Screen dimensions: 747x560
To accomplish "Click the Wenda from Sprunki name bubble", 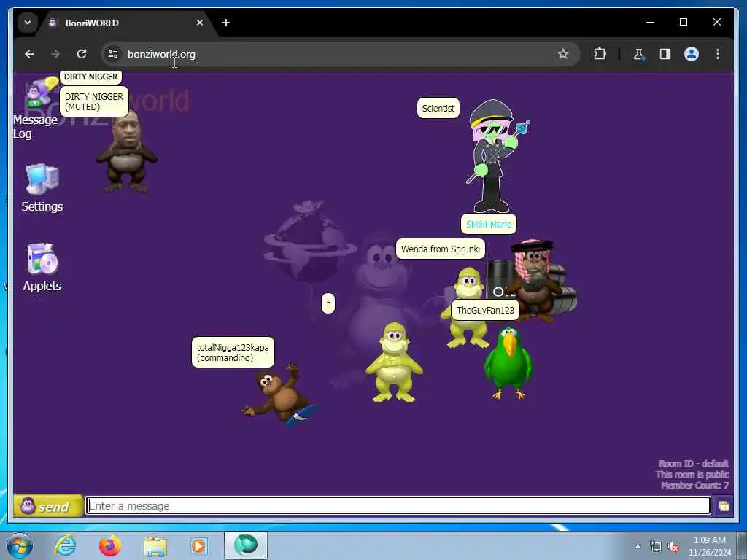I will (x=440, y=249).
